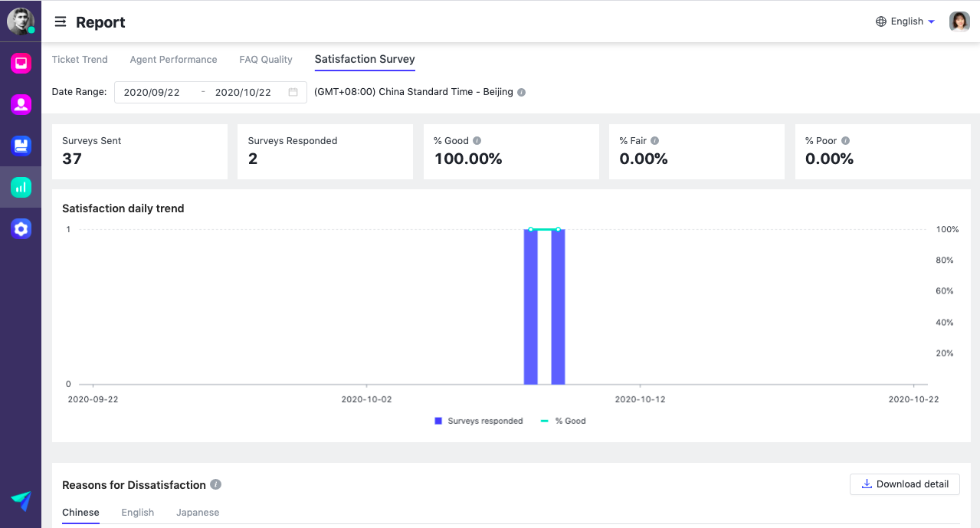This screenshot has height=528, width=980.
Task: Toggle Surveys responded series in chart legend
Action: [478, 421]
